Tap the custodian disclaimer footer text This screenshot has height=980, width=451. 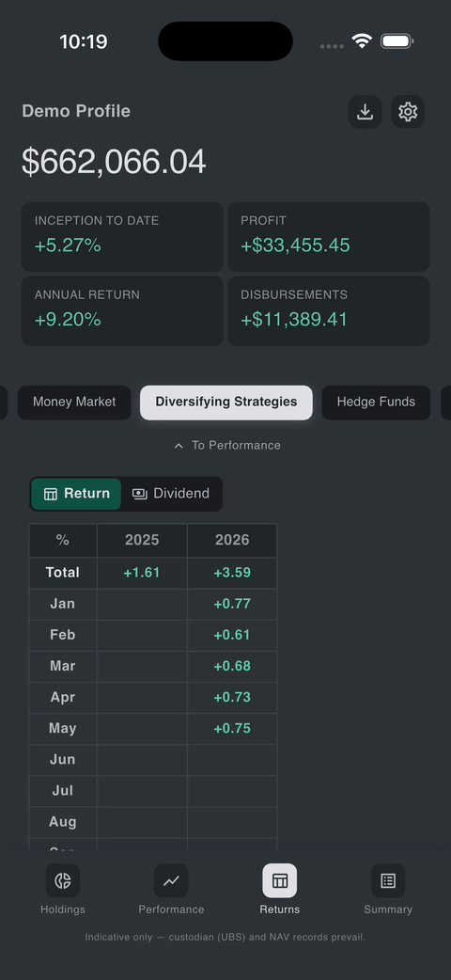(225, 938)
